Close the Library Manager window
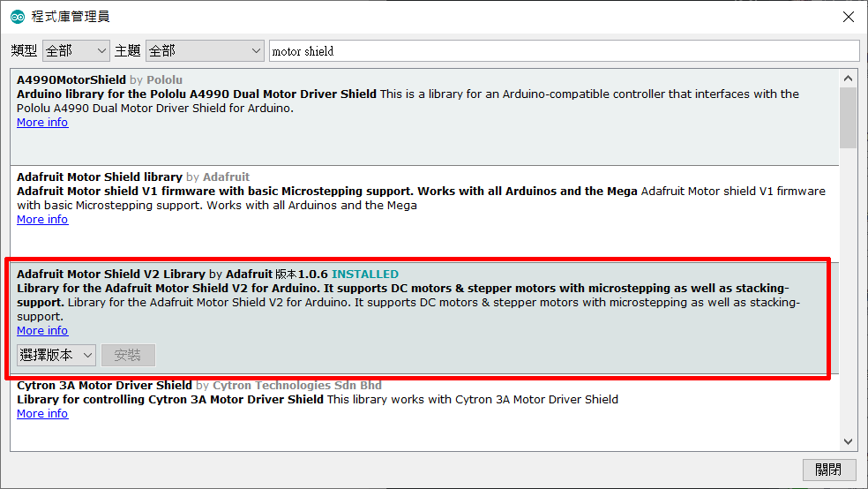Viewport: 868px width, 489px height. 848,17
